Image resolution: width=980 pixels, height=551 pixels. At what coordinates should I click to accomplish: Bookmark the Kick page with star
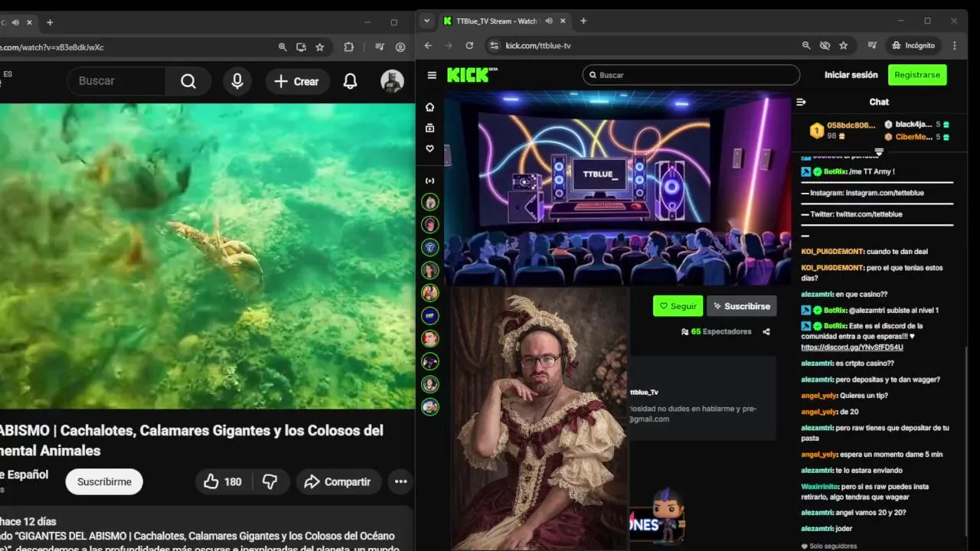pos(843,46)
